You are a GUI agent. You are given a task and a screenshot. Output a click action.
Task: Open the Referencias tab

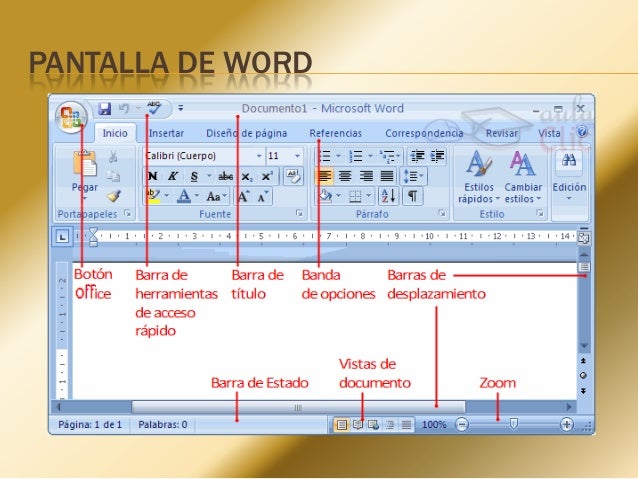pos(335,133)
